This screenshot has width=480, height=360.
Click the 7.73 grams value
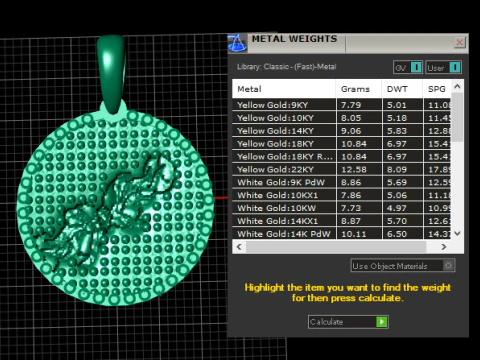[x=351, y=208]
